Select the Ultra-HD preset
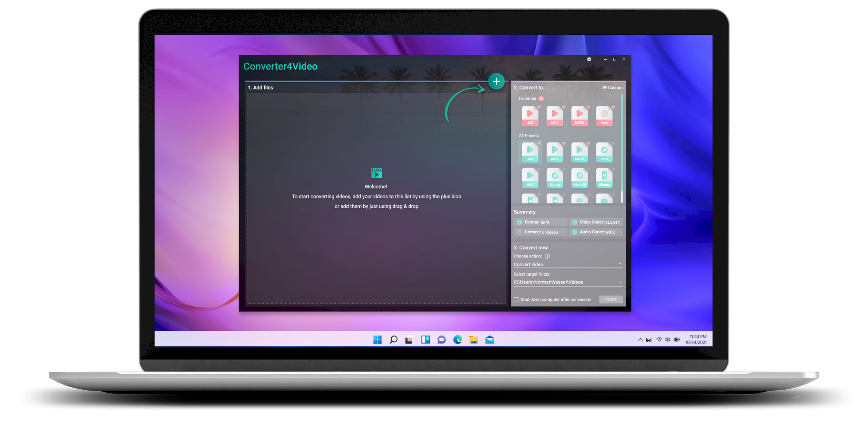 579,178
